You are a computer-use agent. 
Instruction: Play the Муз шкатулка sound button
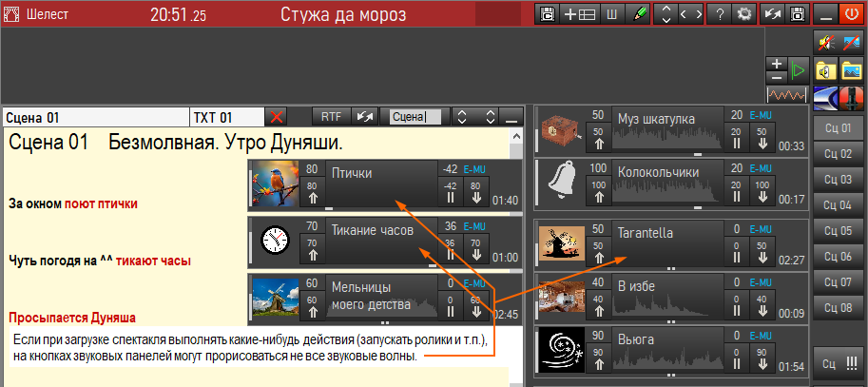(668, 129)
